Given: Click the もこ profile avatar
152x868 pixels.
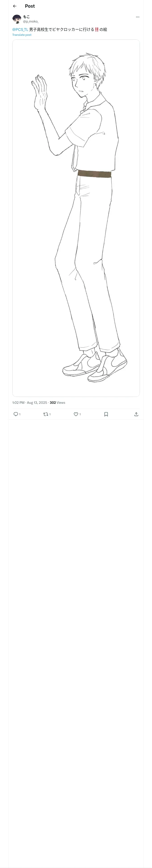Looking at the screenshot, I should pyautogui.click(x=16, y=19).
